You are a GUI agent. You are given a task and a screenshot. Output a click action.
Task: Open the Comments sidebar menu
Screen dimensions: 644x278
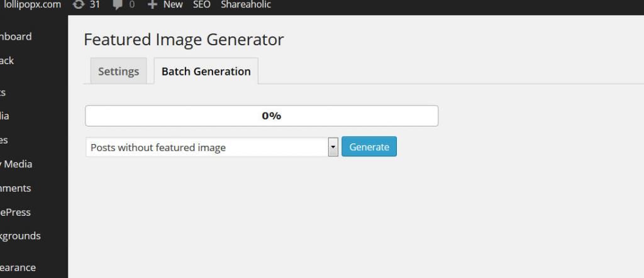(15, 188)
